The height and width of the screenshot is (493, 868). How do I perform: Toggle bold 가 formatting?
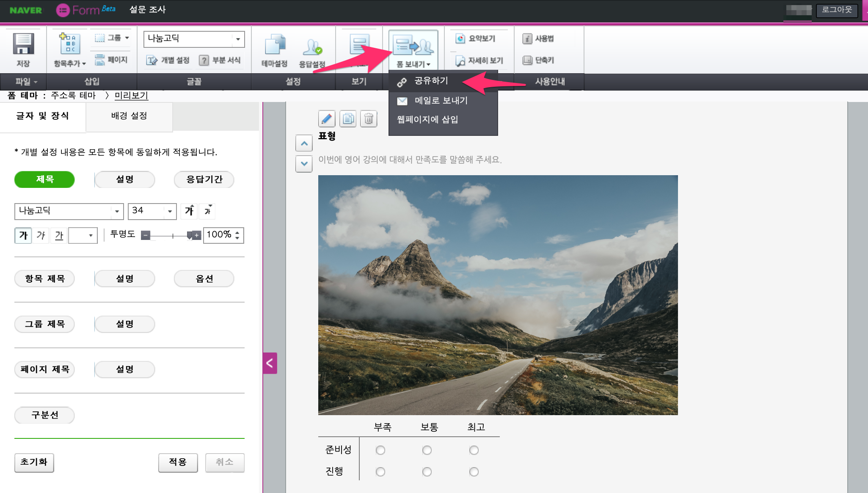(23, 235)
